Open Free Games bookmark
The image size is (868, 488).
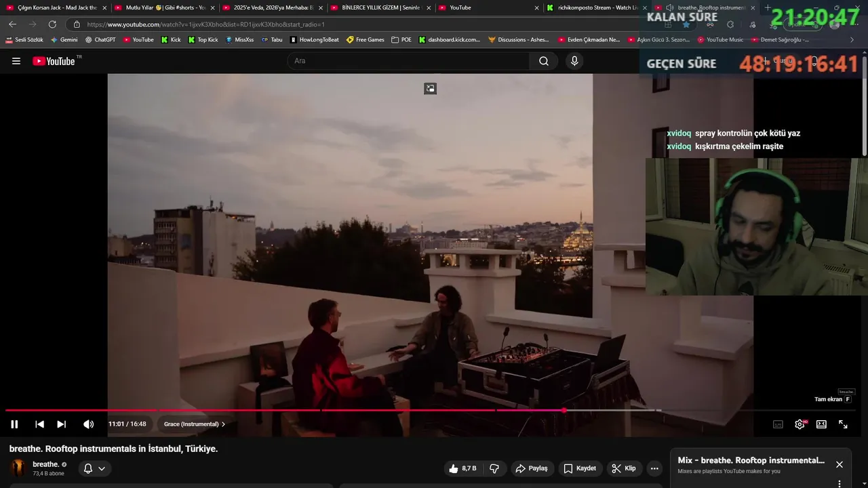[366, 40]
